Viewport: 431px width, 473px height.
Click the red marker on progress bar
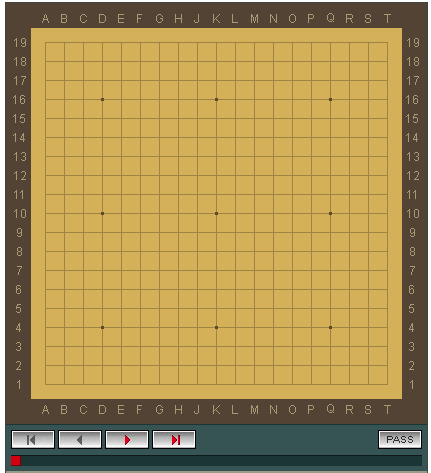[16, 461]
